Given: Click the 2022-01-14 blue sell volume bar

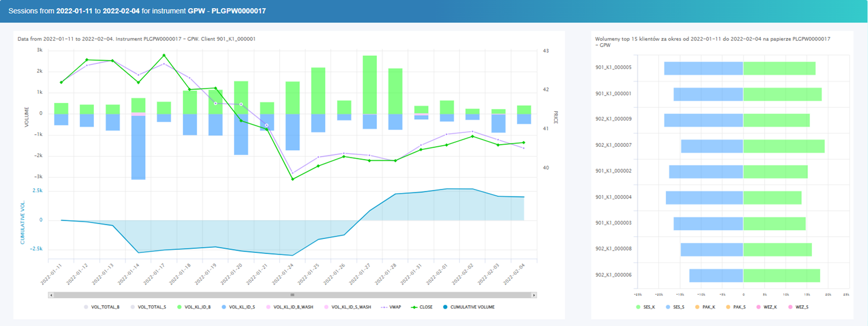Looking at the screenshot, I should [x=138, y=147].
